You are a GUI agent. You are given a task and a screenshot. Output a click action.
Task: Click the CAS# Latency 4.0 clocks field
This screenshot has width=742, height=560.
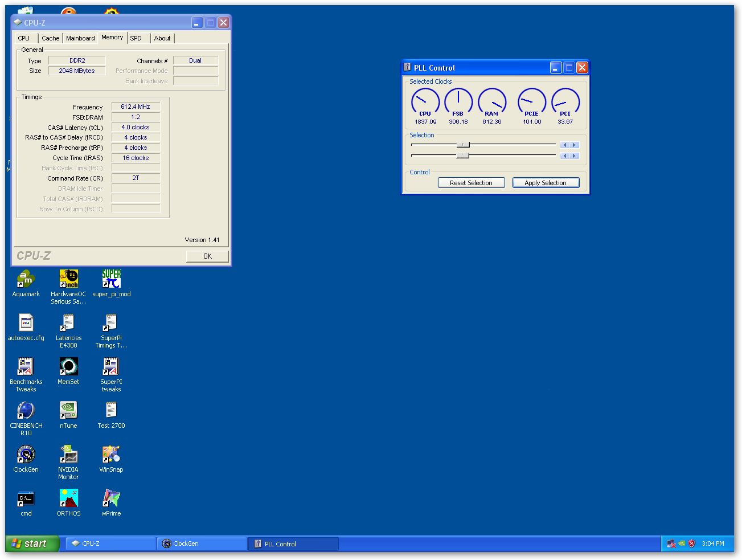pyautogui.click(x=136, y=127)
